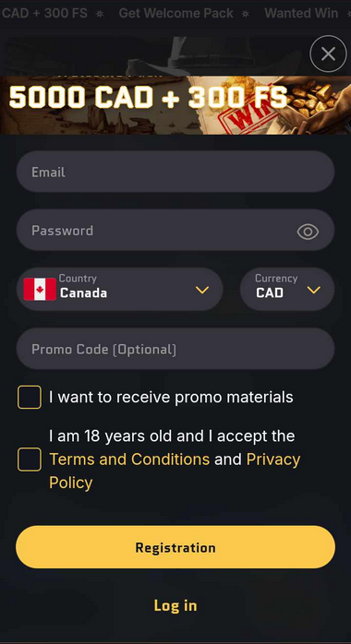Close the registration popup with X icon
The image size is (351, 644).
(328, 54)
